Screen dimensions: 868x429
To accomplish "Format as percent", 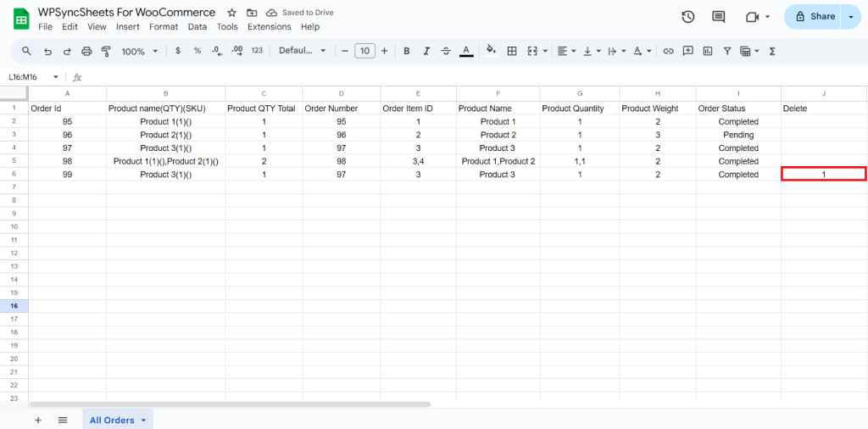I will coord(197,50).
